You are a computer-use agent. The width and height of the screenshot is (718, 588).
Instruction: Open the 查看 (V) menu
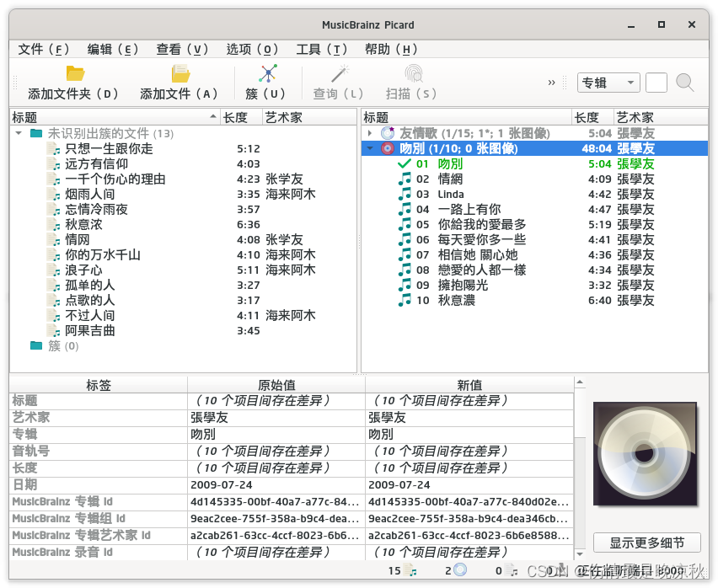click(182, 49)
